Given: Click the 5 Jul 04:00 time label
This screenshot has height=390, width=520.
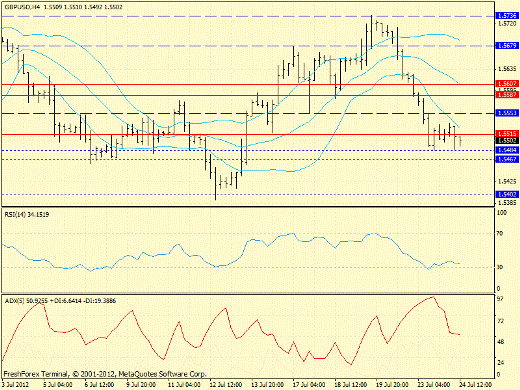Looking at the screenshot, I should [x=58, y=384].
